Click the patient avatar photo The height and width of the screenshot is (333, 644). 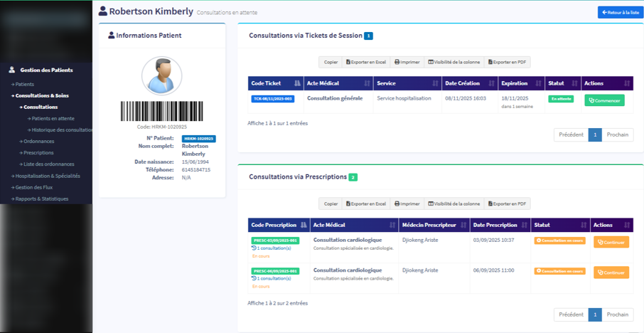coord(161,75)
